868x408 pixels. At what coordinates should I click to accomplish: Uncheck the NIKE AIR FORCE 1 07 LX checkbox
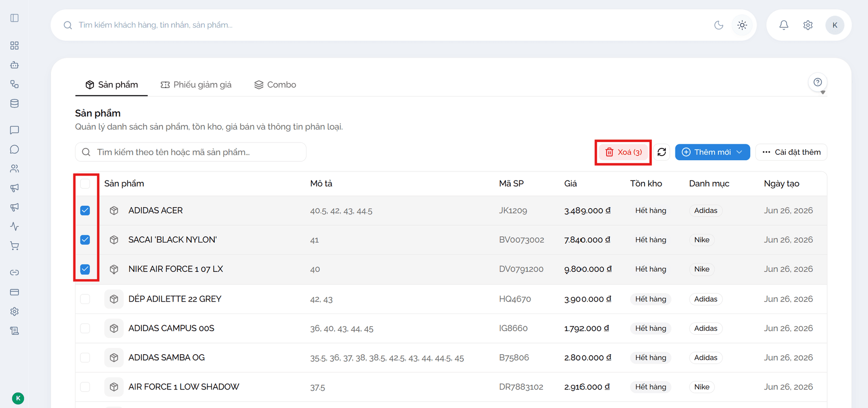85,269
